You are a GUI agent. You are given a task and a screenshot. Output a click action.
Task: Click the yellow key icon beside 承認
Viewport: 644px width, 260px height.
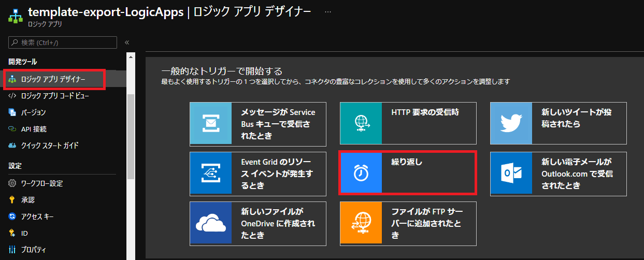[12, 200]
